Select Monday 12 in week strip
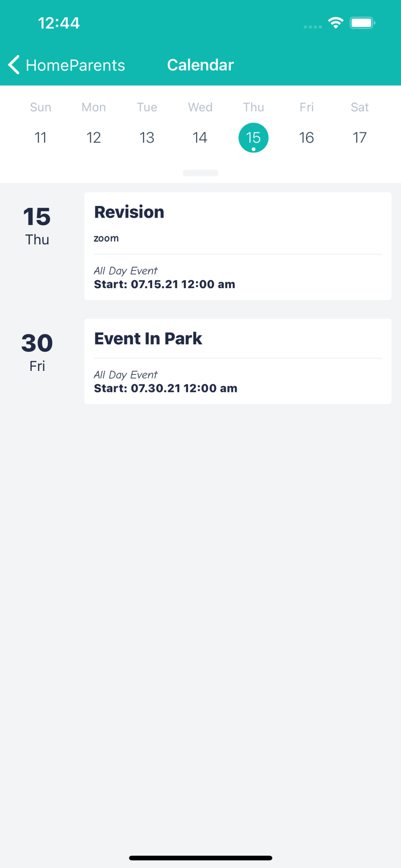 coord(94,137)
